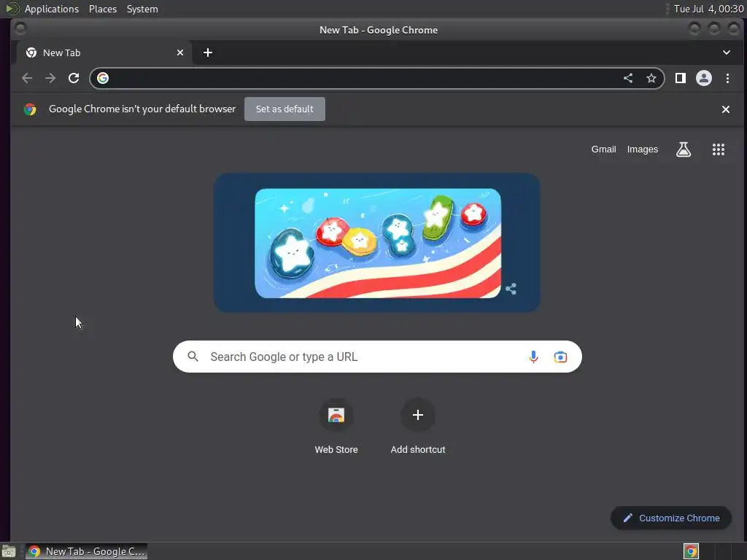The width and height of the screenshot is (747, 560).
Task: Click the show desktop icon in bottom panel
Action: pos(9,551)
